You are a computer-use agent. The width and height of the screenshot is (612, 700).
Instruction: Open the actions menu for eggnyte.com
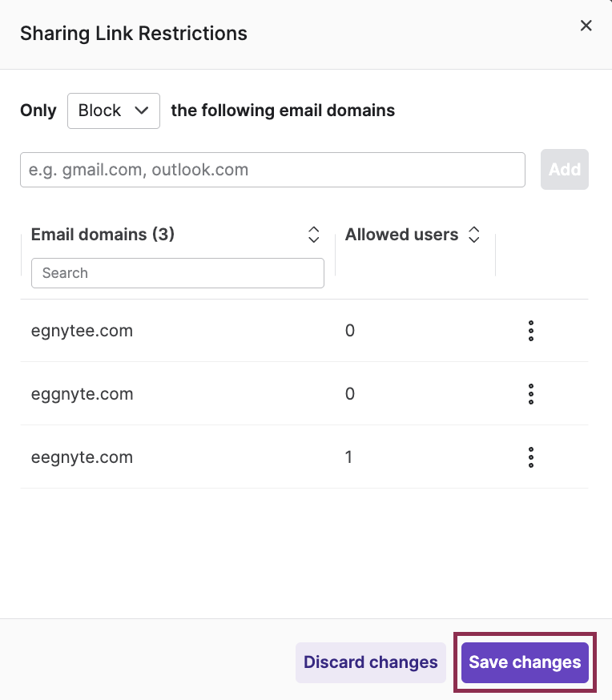[x=531, y=393]
